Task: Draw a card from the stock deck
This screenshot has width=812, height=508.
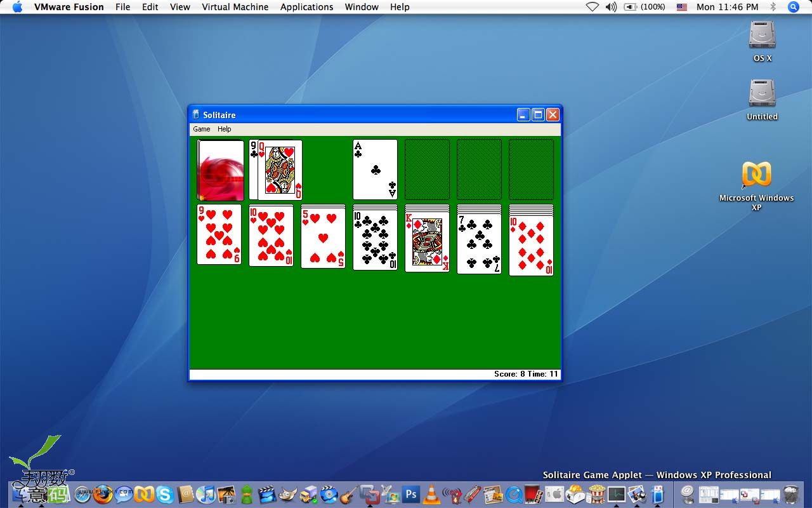Action: 221,170
